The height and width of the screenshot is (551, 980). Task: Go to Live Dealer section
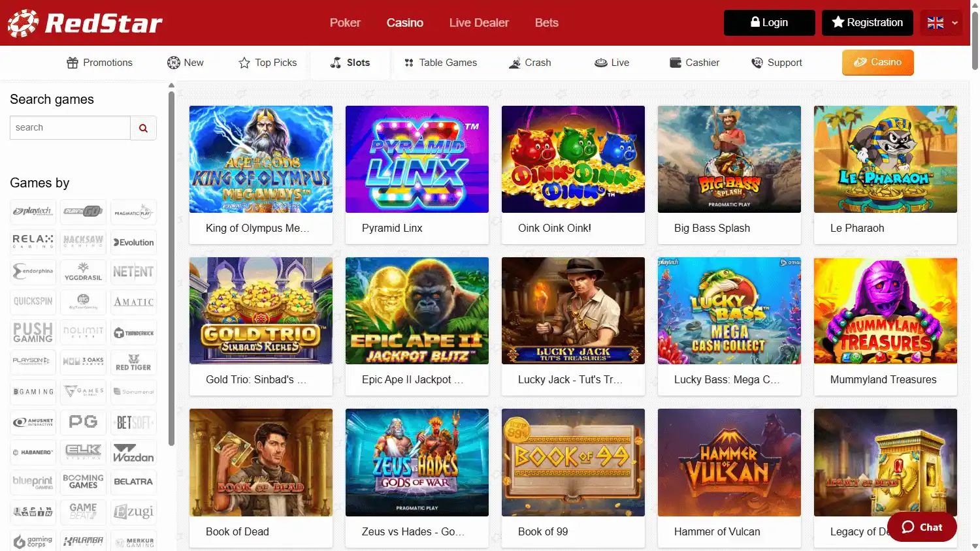coord(479,23)
